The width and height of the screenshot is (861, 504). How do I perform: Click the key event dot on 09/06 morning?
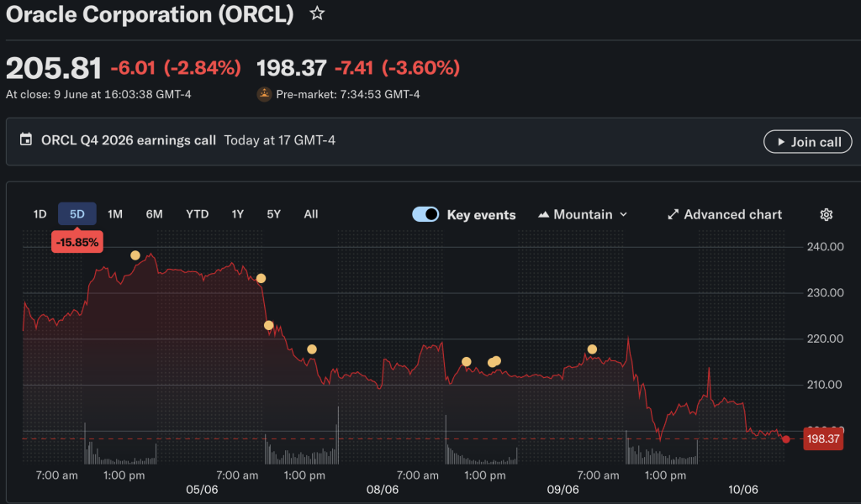click(592, 349)
